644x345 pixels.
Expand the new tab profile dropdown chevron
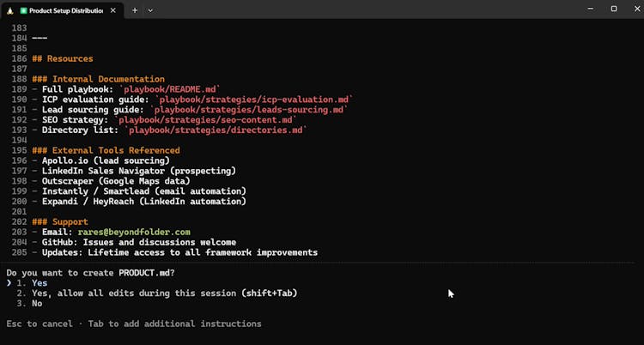[151, 10]
